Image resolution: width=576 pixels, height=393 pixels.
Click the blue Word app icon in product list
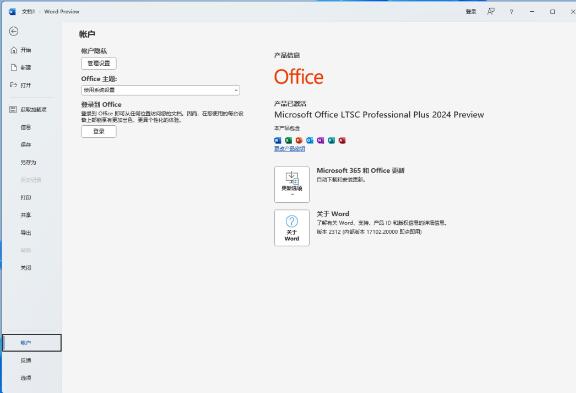pyautogui.click(x=278, y=140)
